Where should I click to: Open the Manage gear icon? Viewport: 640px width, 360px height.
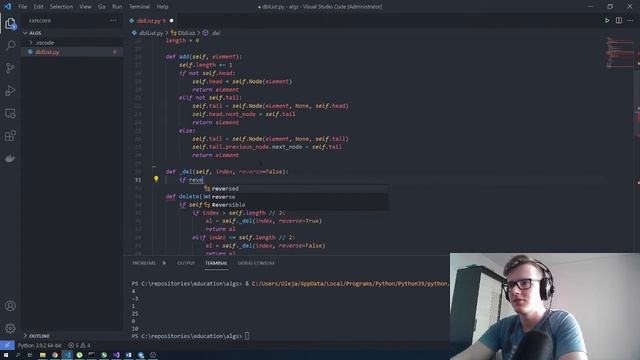coord(10,328)
